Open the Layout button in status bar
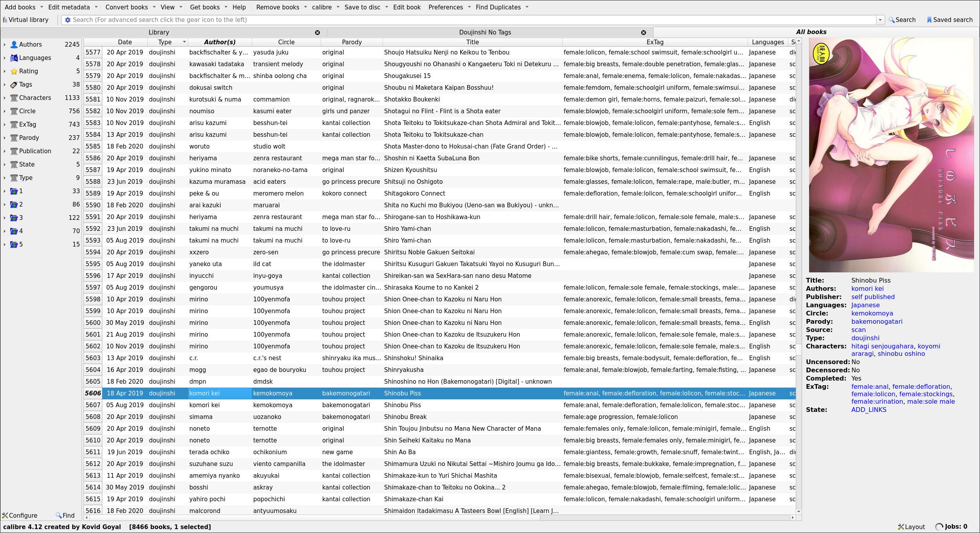The width and height of the screenshot is (980, 533). [911, 527]
